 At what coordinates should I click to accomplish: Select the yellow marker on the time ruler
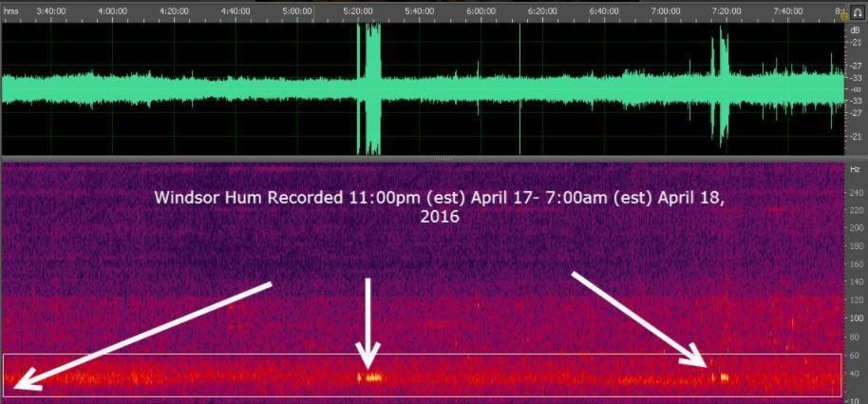click(x=844, y=16)
